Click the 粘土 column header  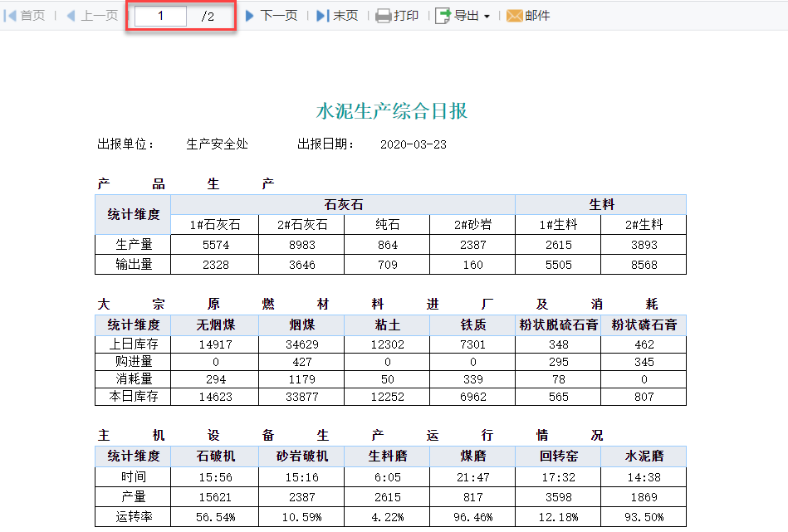click(x=387, y=325)
